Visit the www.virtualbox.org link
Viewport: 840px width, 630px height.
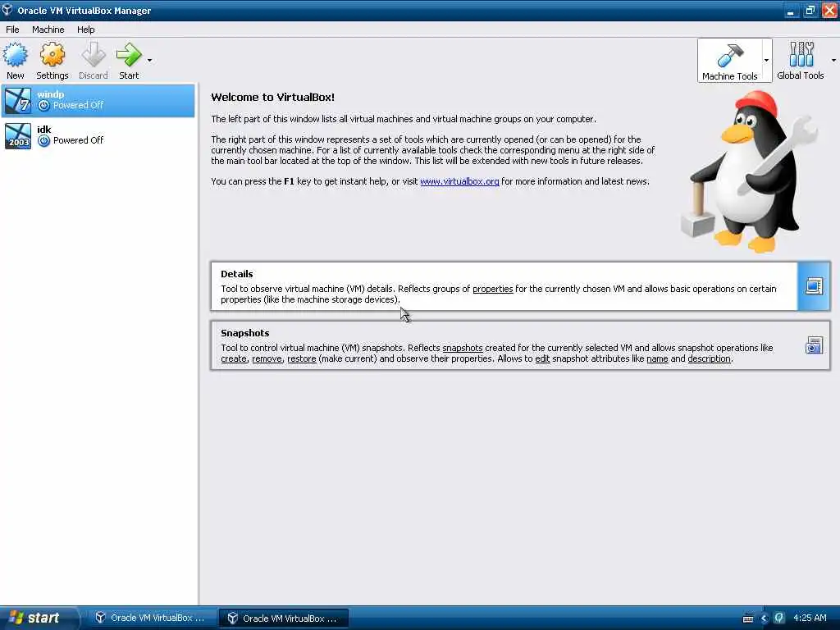tap(459, 181)
